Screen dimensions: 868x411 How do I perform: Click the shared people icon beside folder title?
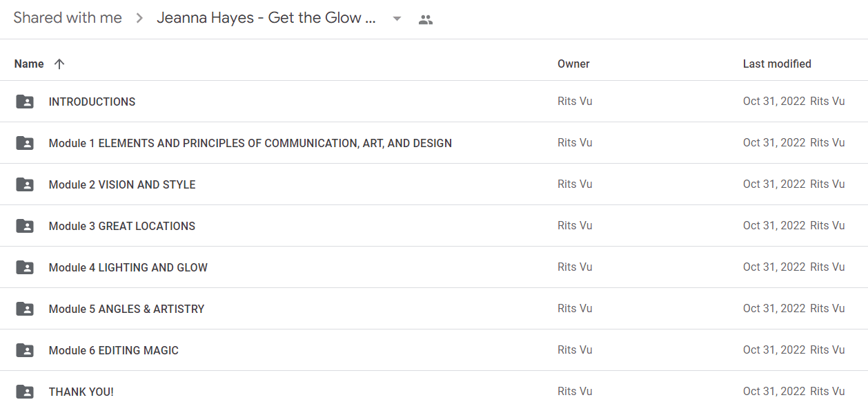(x=426, y=19)
